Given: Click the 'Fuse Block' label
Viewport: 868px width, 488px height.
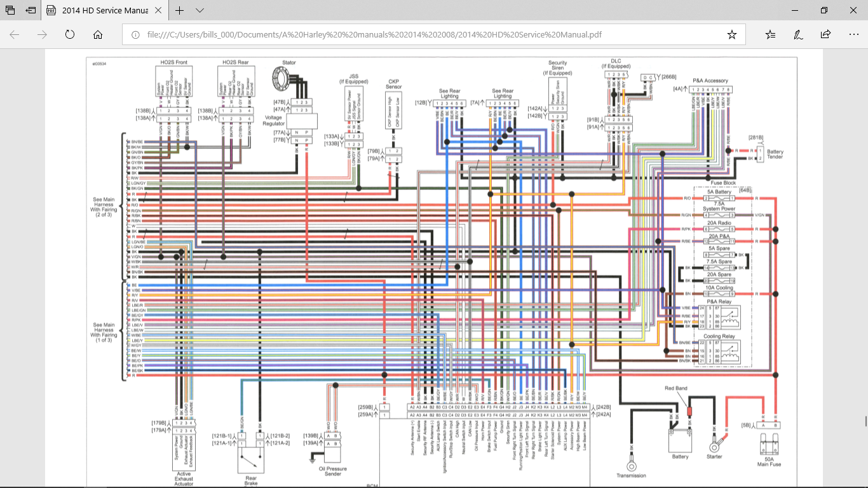Looking at the screenshot, I should point(723,183).
